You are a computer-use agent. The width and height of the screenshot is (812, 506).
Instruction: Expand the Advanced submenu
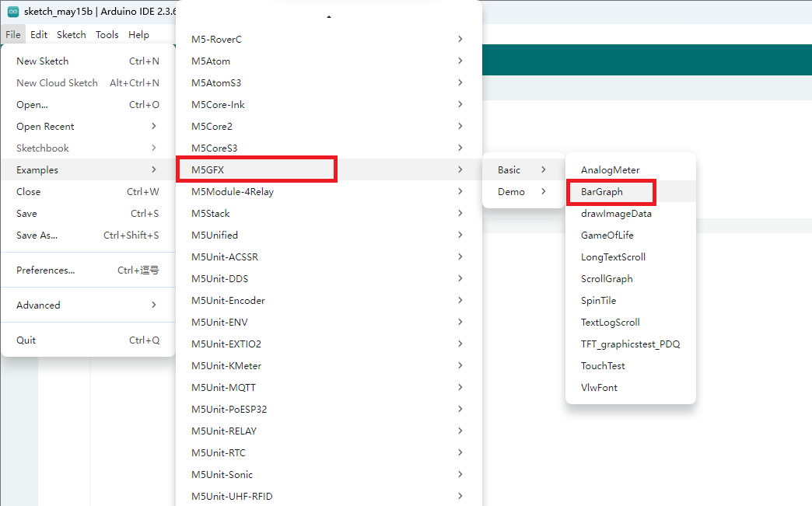88,305
